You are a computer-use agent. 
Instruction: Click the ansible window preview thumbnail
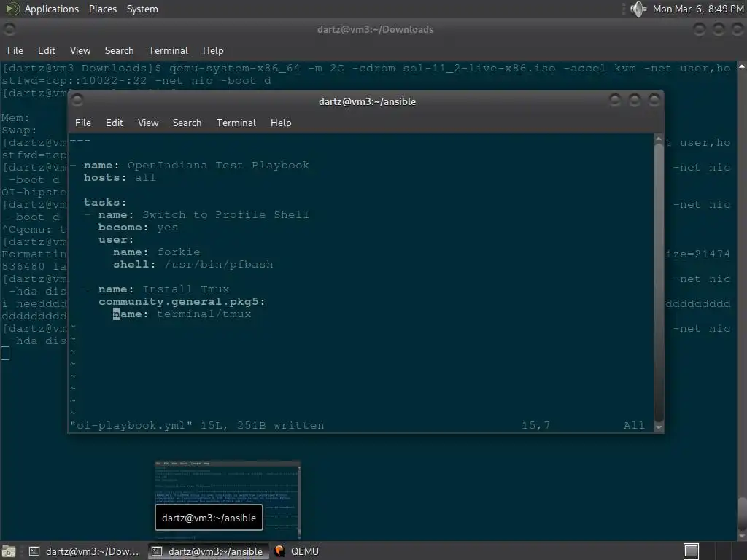coord(228,499)
